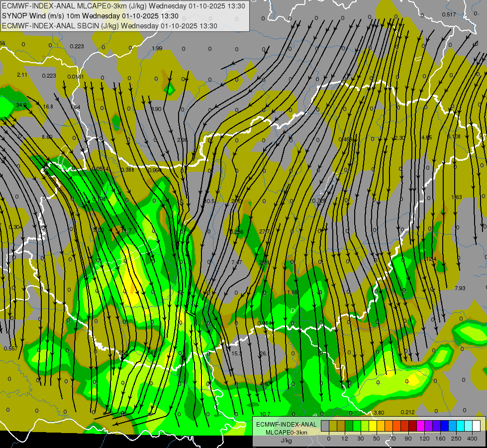
Task: Click legend scale value 12
Action: point(345,439)
